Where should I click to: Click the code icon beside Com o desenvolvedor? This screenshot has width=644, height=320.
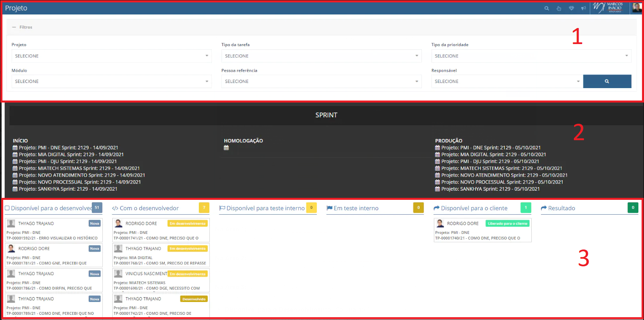[115, 208]
